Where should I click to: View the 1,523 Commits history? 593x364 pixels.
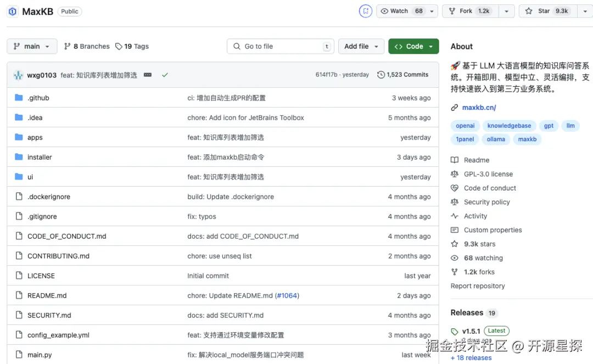point(403,75)
